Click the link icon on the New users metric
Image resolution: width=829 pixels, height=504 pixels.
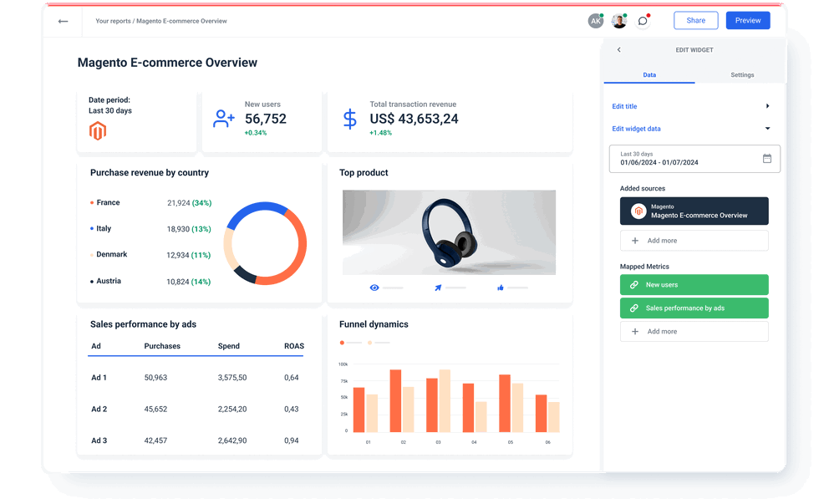click(633, 284)
